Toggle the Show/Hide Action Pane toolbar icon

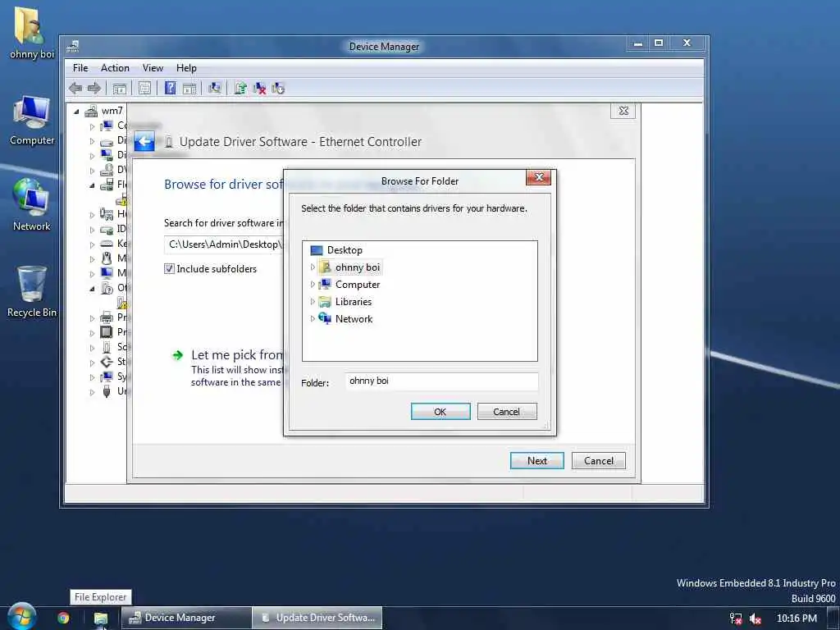pos(189,89)
